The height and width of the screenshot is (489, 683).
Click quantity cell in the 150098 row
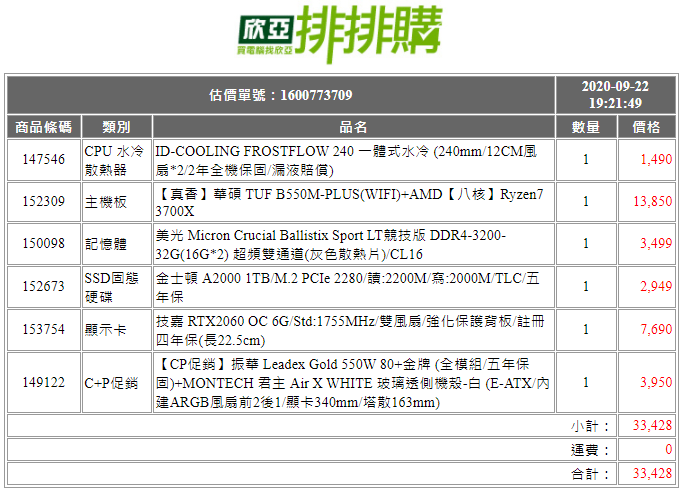tap(586, 243)
